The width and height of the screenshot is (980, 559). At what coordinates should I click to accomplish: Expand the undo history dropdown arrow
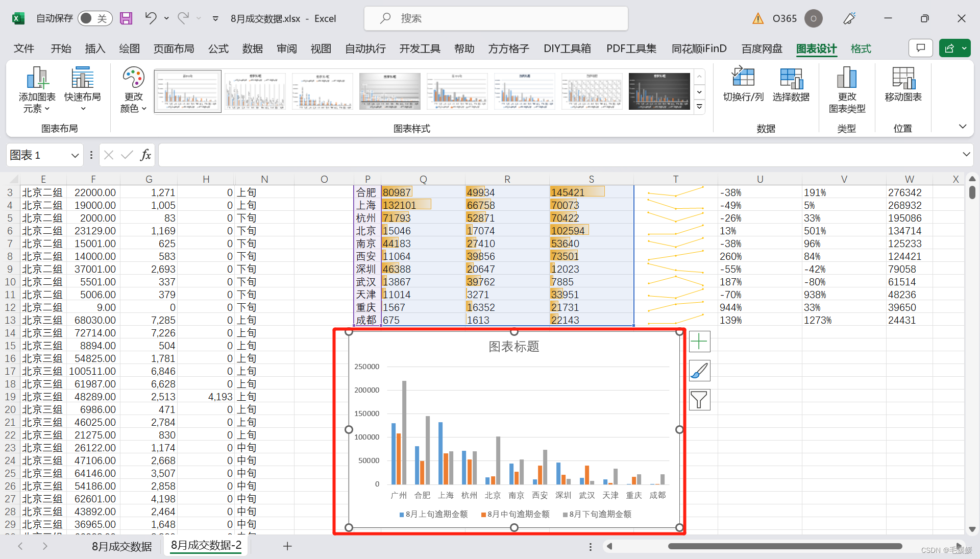pos(166,18)
